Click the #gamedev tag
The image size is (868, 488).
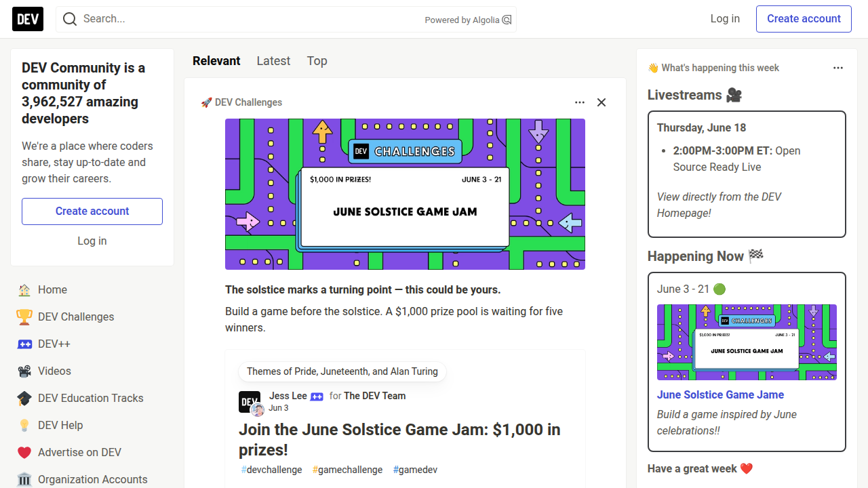coord(415,470)
